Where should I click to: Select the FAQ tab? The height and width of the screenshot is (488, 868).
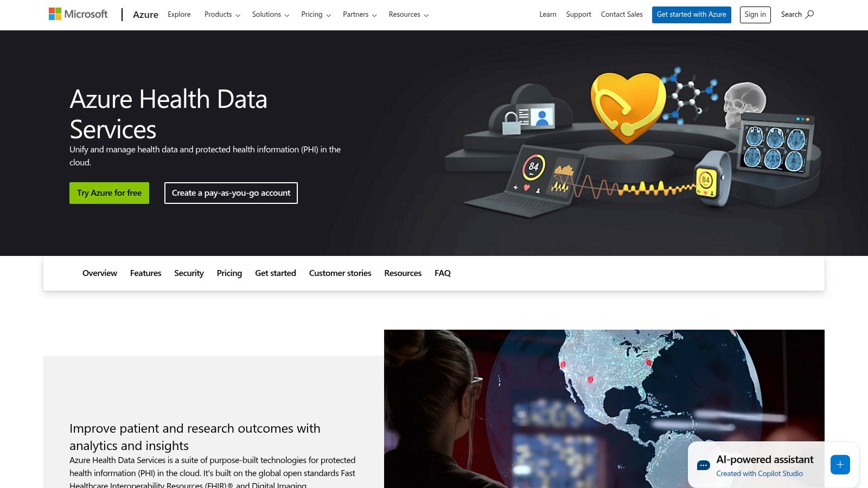443,273
